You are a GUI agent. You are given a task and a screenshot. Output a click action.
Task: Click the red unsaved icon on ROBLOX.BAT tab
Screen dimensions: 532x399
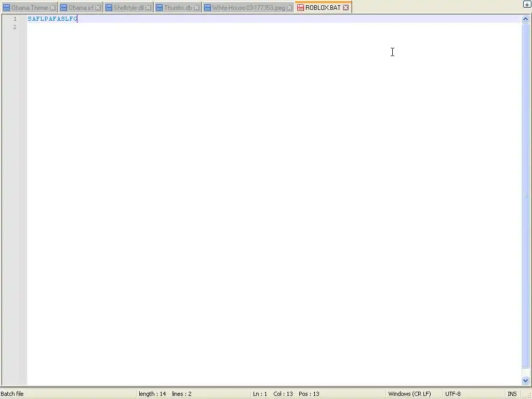pyautogui.click(x=300, y=7)
